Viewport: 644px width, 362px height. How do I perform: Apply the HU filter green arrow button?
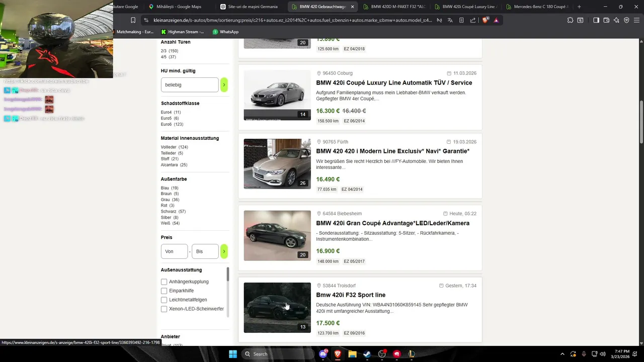[x=224, y=84]
